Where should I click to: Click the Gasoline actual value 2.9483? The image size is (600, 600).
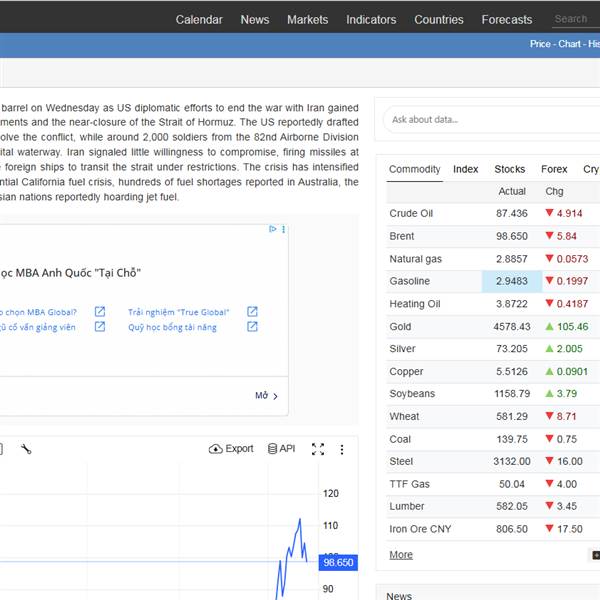[512, 281]
